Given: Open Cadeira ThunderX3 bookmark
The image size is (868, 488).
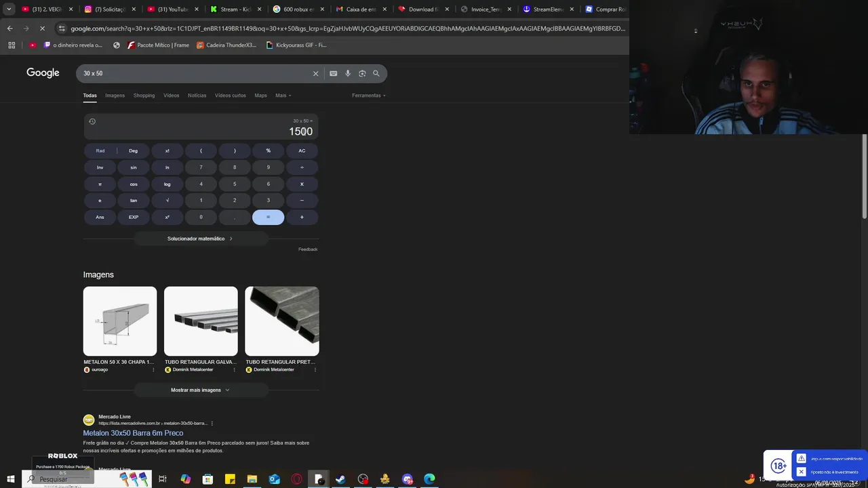Looking at the screenshot, I should coord(226,45).
